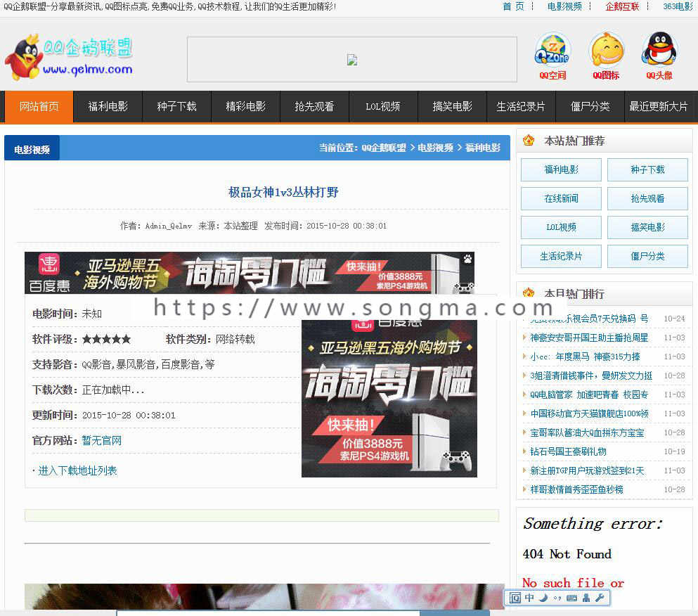Click the 搞笑电影 sidebar button
The image size is (698, 616).
click(x=647, y=227)
